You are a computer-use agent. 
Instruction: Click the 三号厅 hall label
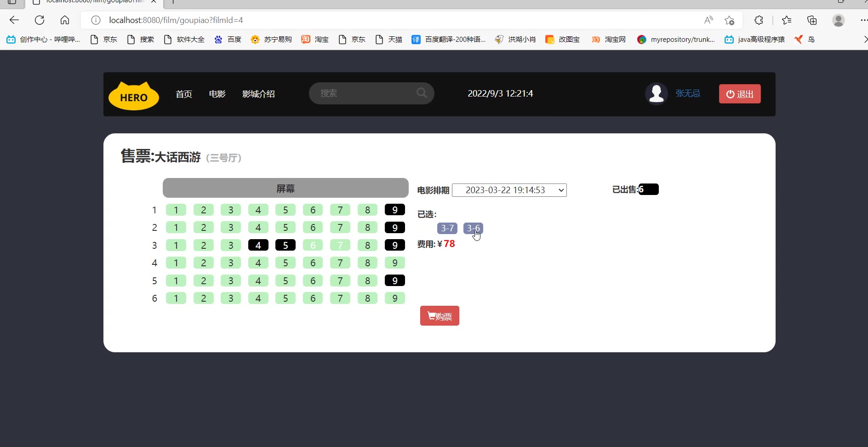[x=224, y=158]
